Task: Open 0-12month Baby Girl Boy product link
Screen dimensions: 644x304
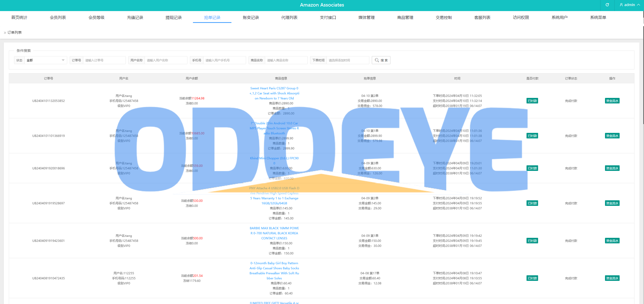Action: pos(274,271)
